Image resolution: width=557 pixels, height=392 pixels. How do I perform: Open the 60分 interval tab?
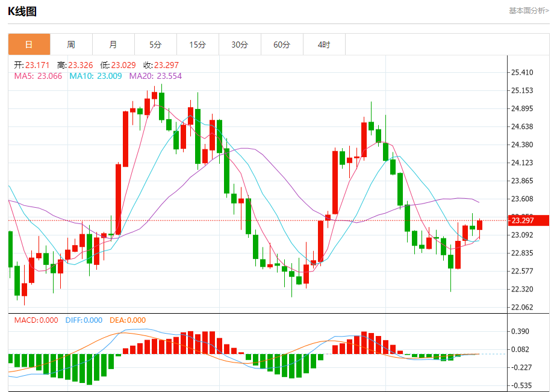point(282,45)
